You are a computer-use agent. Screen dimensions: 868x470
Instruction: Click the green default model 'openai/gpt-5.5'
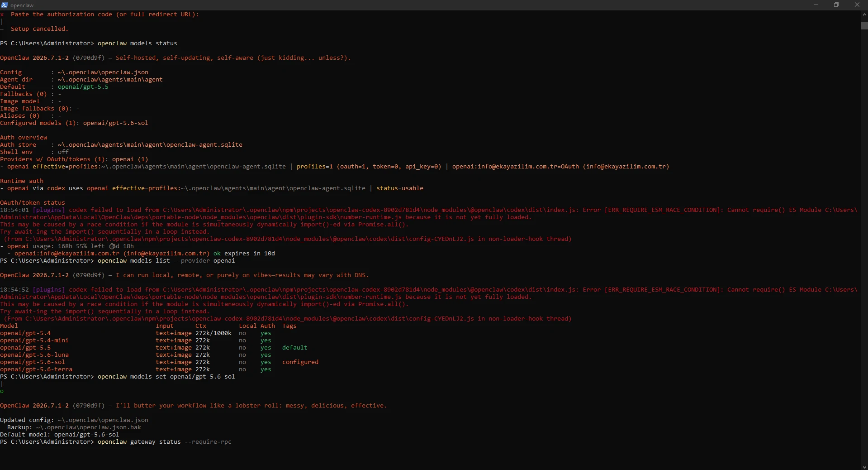(83, 87)
